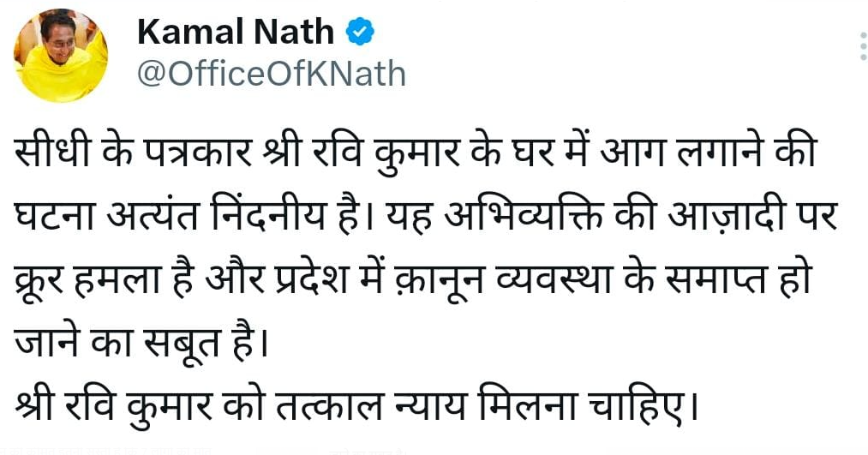The height and width of the screenshot is (455, 868).
Task: Click the word सीधी starting the tweet
Action: [52, 153]
